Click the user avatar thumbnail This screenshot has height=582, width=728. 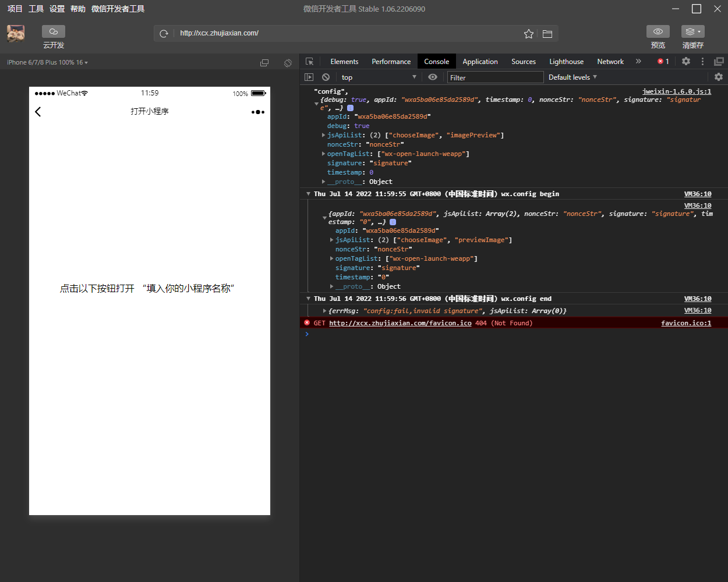click(x=16, y=34)
